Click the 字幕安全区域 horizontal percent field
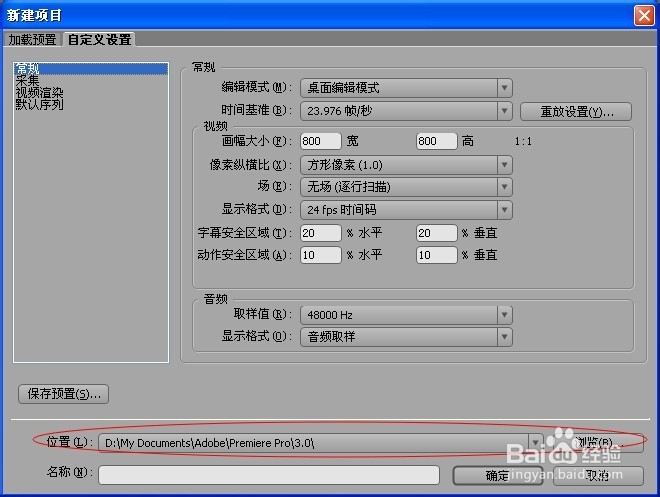Viewport: 660px width, 497px height. [321, 233]
